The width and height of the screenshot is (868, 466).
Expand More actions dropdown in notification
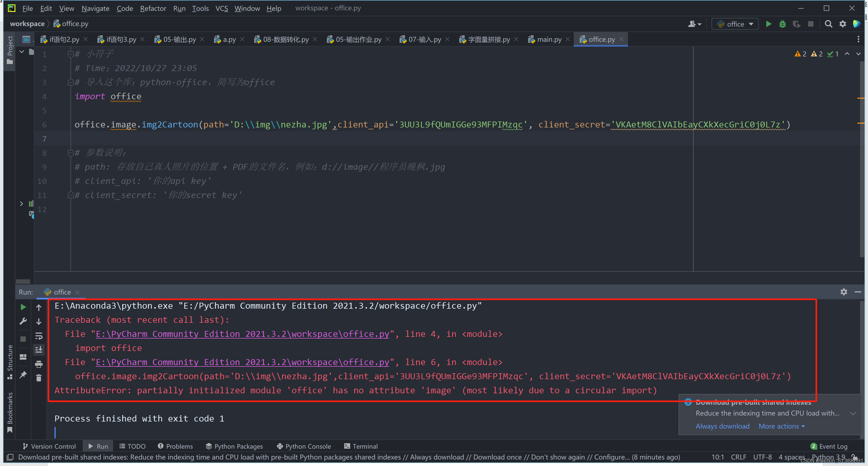click(781, 426)
